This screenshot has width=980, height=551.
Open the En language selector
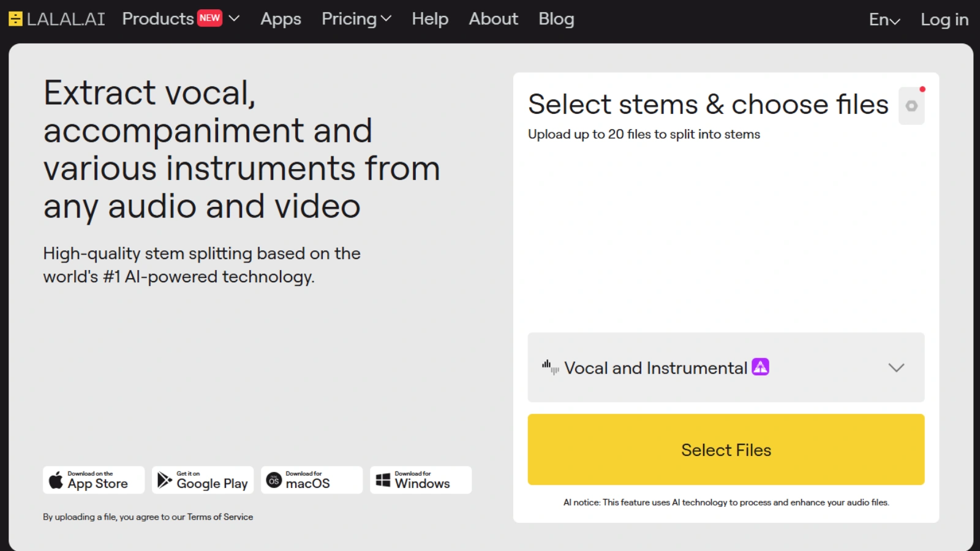click(884, 20)
